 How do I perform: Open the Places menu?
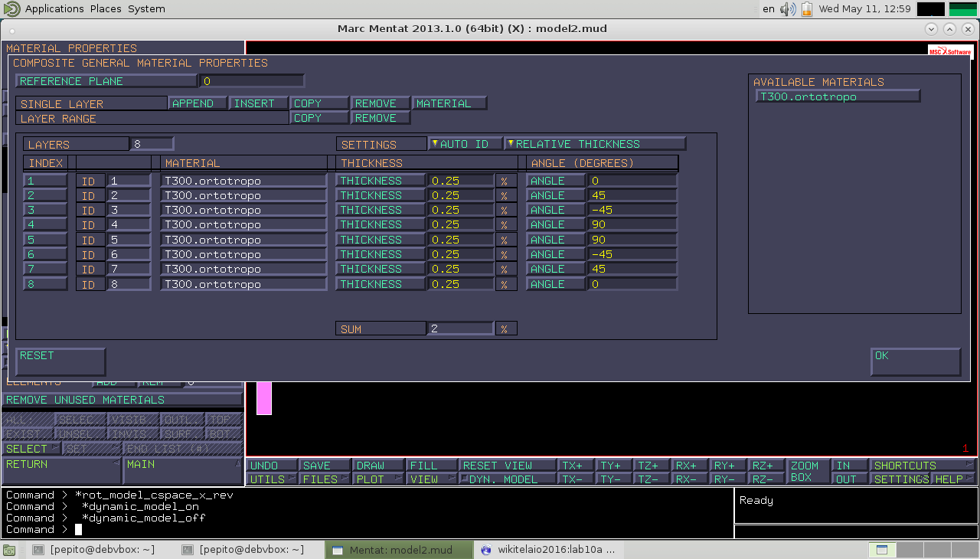pyautogui.click(x=105, y=9)
